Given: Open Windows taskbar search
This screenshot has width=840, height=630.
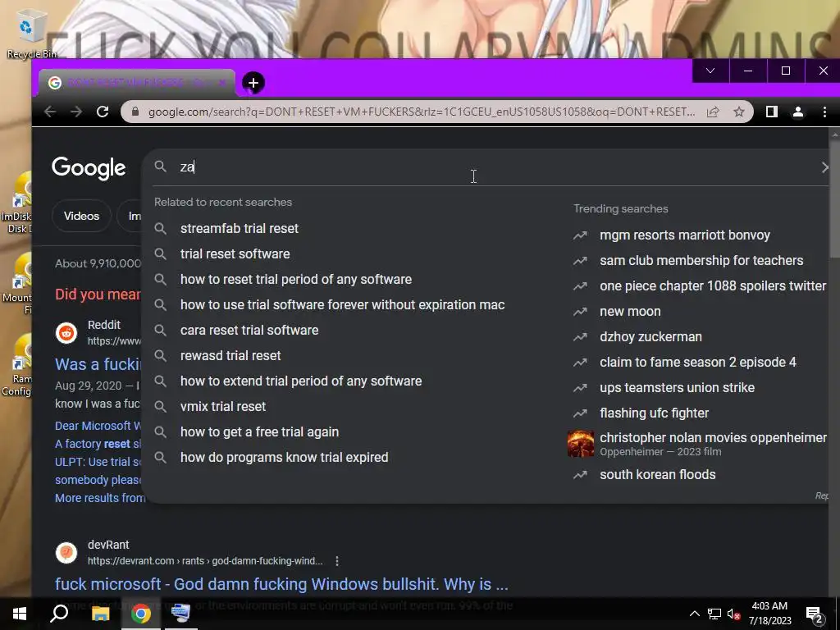Looking at the screenshot, I should (59, 614).
